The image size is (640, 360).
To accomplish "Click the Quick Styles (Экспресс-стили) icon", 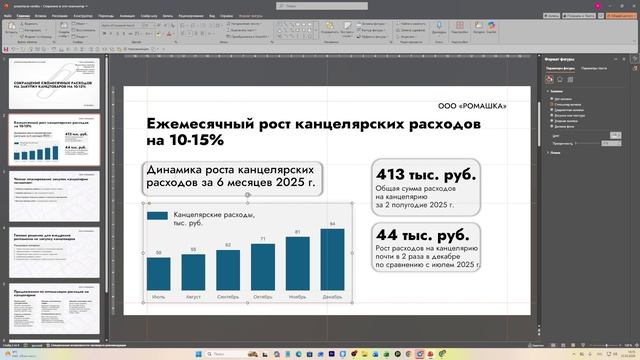I will pyautogui.click(x=347, y=26).
